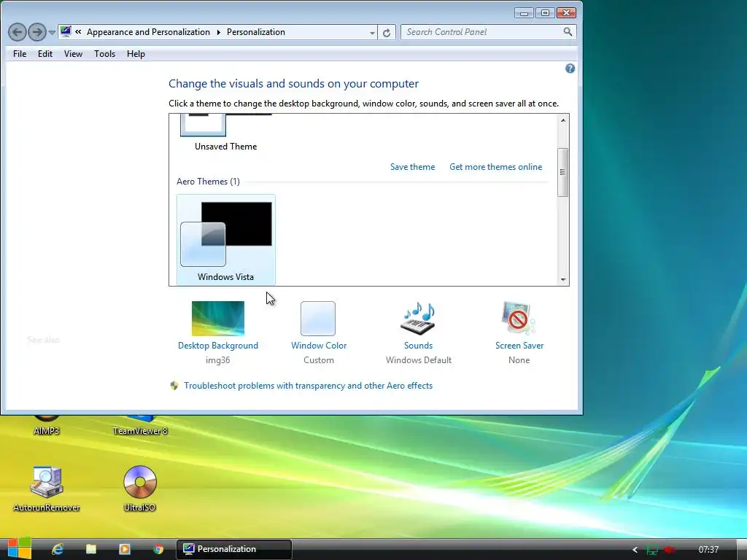Click the Forward navigation arrow
Image resolution: width=747 pixels, height=560 pixels.
pyautogui.click(x=37, y=32)
